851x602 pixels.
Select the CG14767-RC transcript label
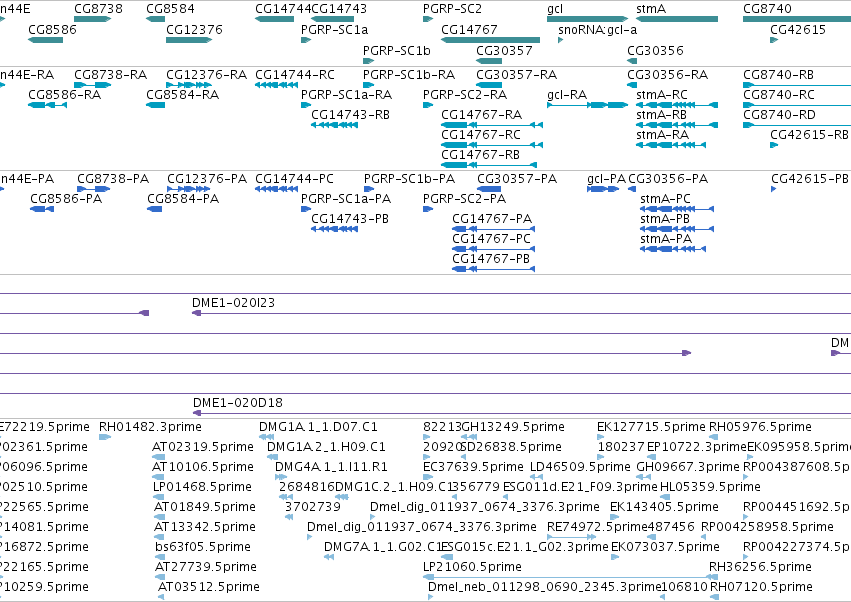click(x=481, y=135)
